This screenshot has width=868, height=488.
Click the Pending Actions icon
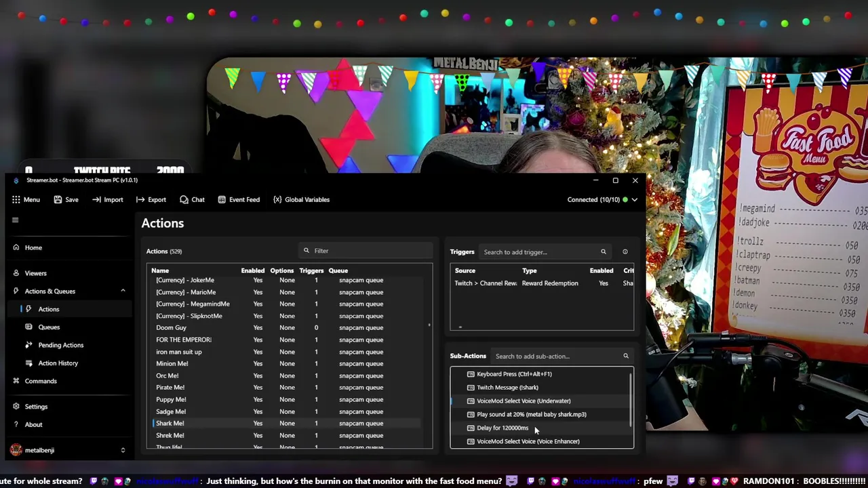28,345
